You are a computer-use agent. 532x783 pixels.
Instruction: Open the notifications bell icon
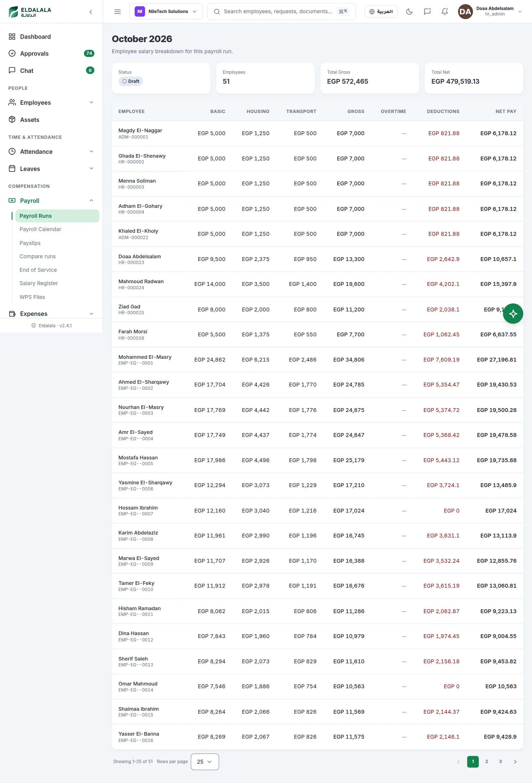(x=444, y=11)
